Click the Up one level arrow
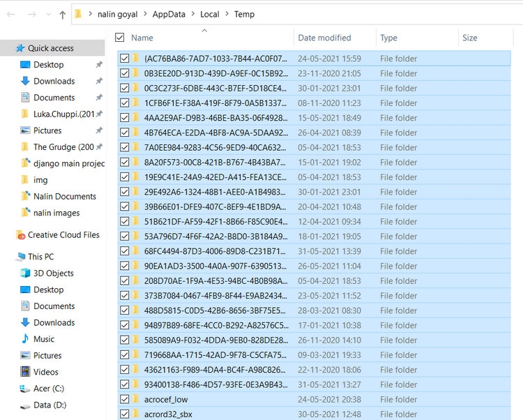This screenshot has height=420, width=523. pyautogui.click(x=63, y=15)
